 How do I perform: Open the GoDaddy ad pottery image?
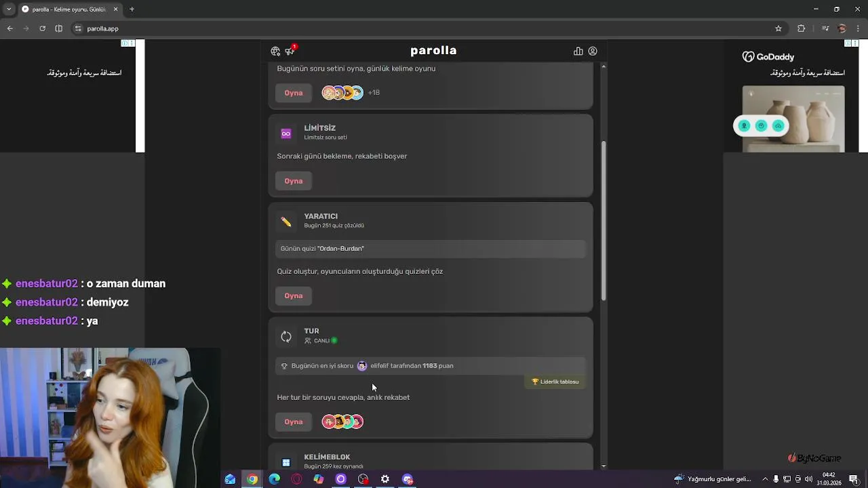coord(793,119)
